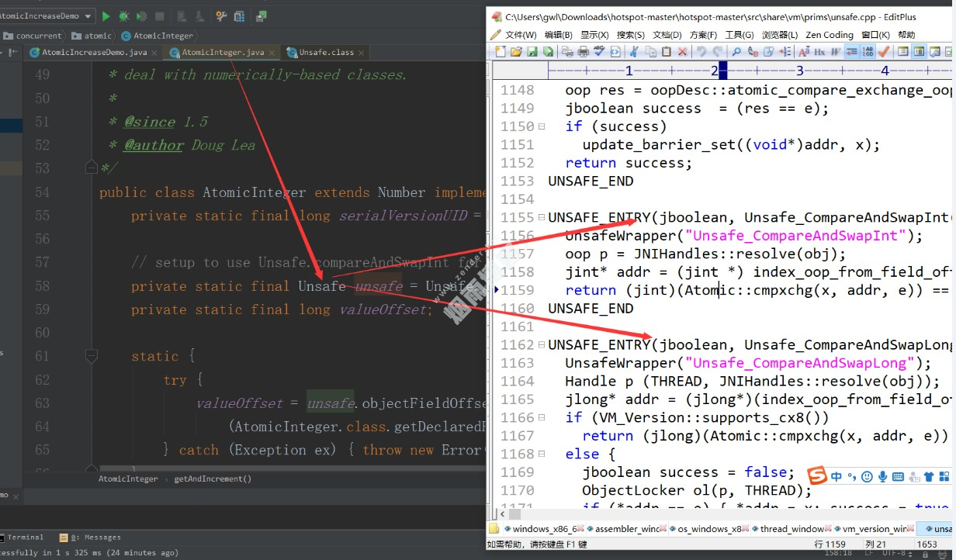Viewport: 956px width, 560px height.
Task: Toggle the line numbers button in EditPlus
Action: click(x=868, y=52)
